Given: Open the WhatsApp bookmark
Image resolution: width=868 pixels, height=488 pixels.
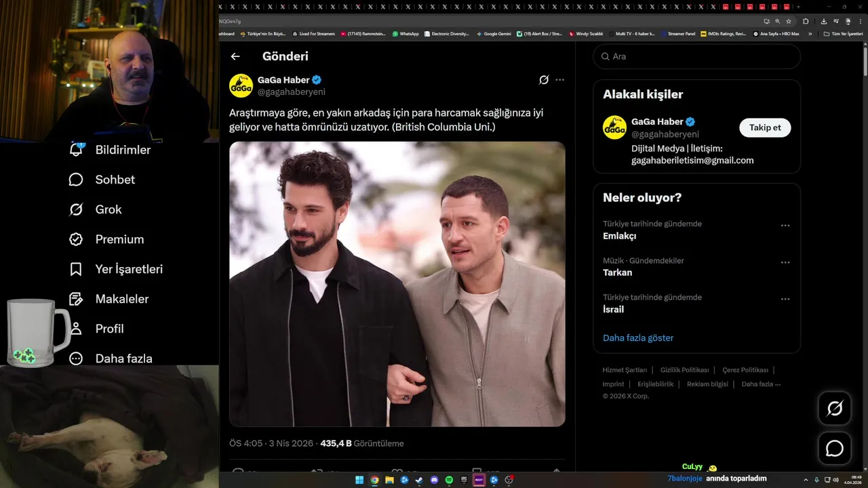Looking at the screenshot, I should pyautogui.click(x=406, y=33).
